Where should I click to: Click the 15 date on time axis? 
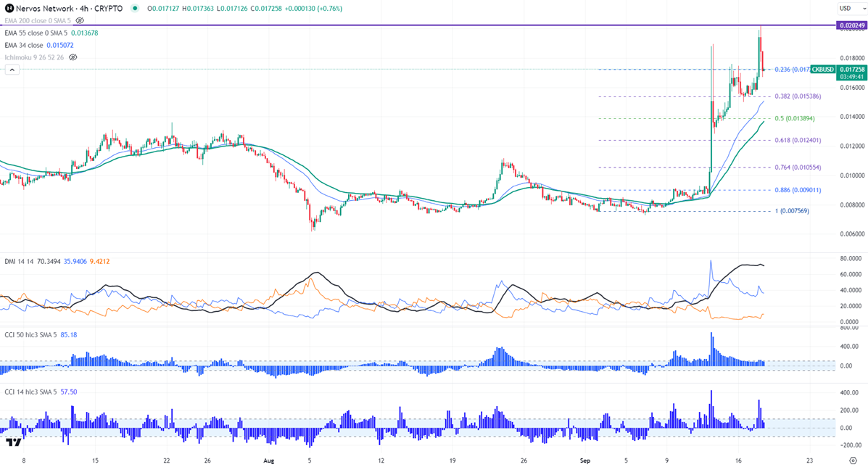pos(95,460)
